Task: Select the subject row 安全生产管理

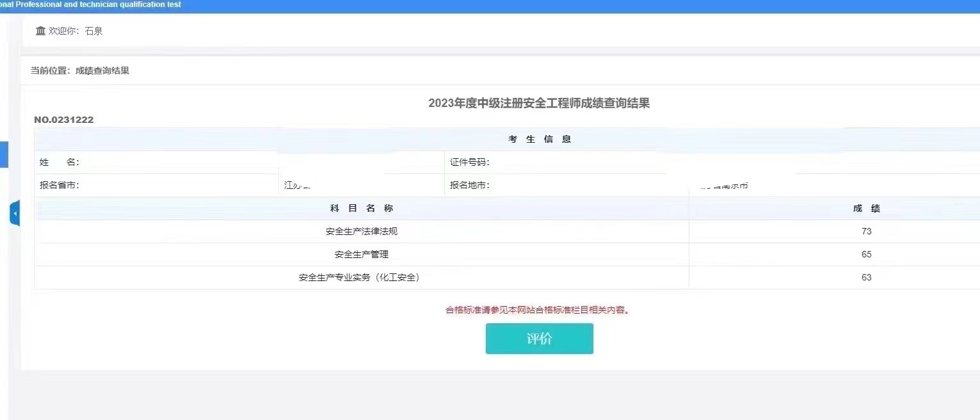Action: 362,254
